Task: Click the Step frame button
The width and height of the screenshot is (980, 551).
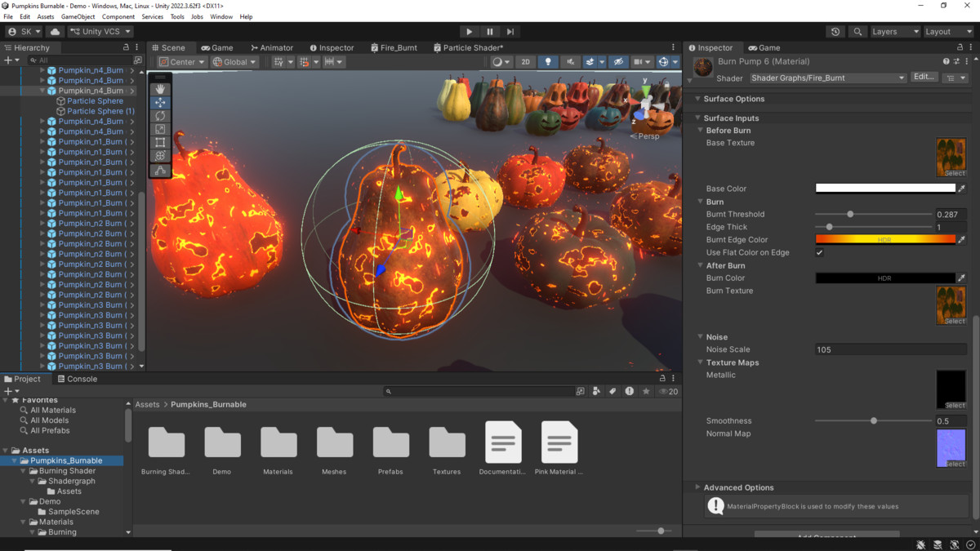Action: click(510, 32)
